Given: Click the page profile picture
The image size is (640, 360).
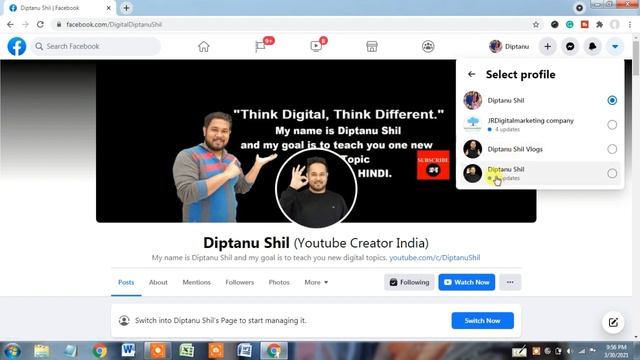Looking at the screenshot, I should tap(316, 188).
